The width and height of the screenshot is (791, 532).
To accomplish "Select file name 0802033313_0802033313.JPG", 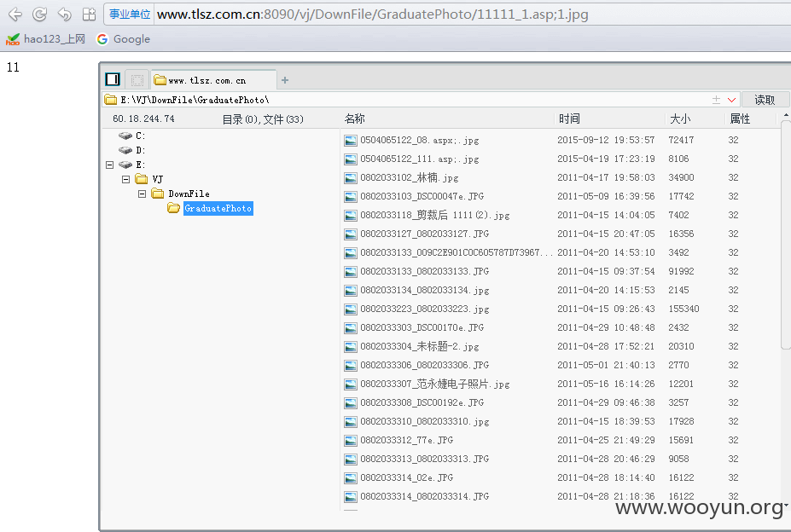I will click(x=424, y=459).
